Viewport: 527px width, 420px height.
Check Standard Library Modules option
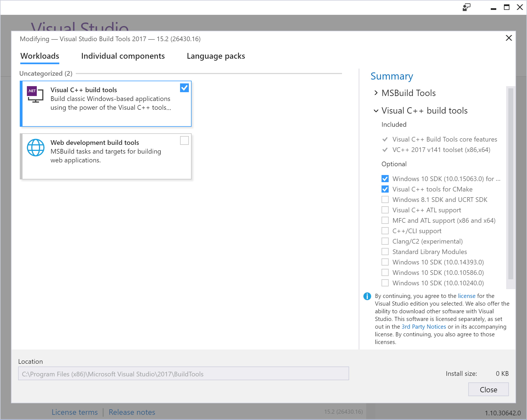coord(385,252)
